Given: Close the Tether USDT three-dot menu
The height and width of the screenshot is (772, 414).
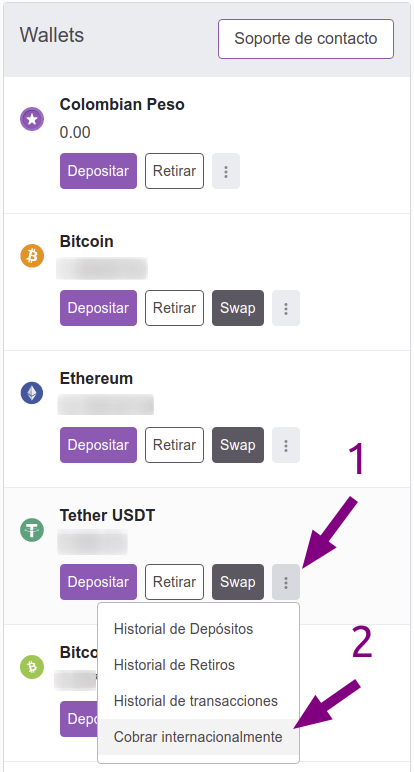Looking at the screenshot, I should pos(286,582).
